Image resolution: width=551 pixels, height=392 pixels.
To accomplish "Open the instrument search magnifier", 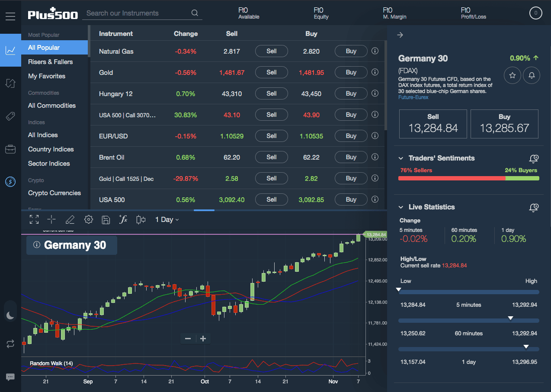I will pos(194,13).
